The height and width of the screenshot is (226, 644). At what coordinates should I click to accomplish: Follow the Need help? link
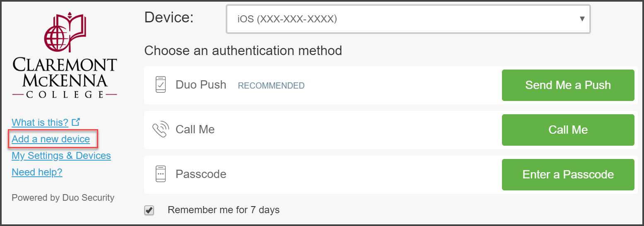(37, 172)
